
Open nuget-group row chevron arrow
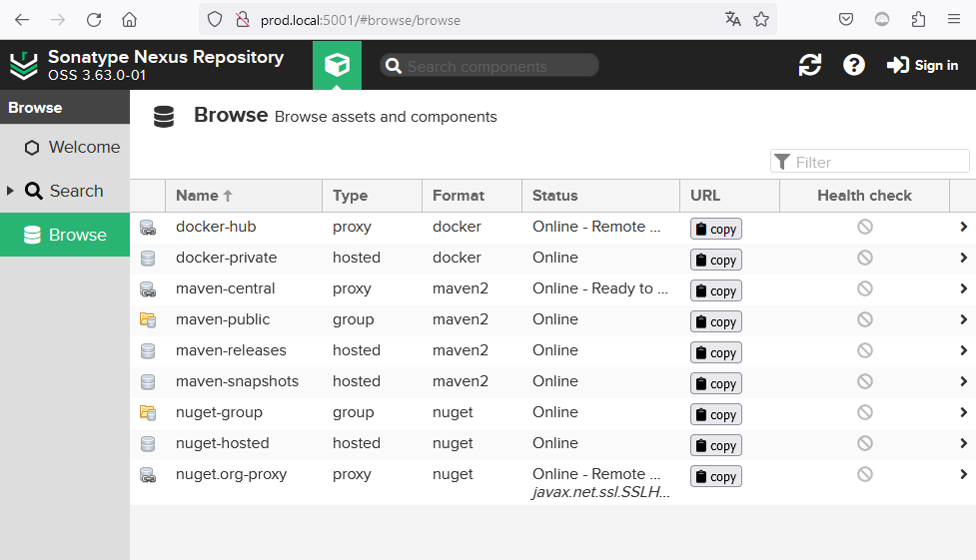[963, 412]
